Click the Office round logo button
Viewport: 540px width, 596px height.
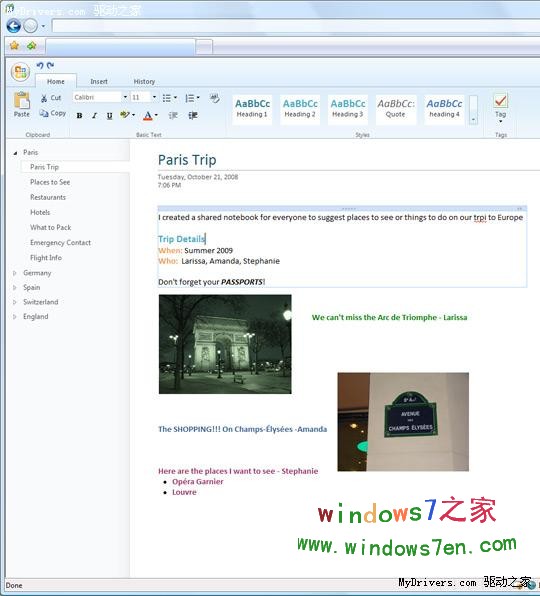pos(21,72)
